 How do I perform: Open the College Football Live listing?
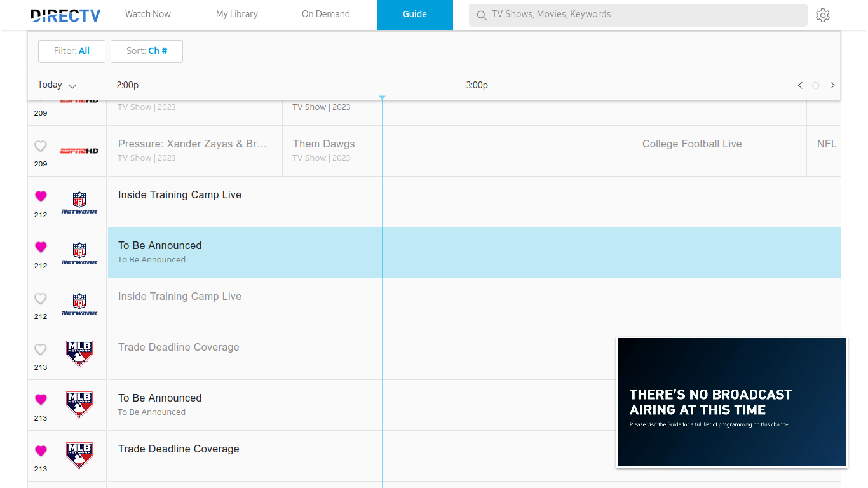(x=719, y=151)
